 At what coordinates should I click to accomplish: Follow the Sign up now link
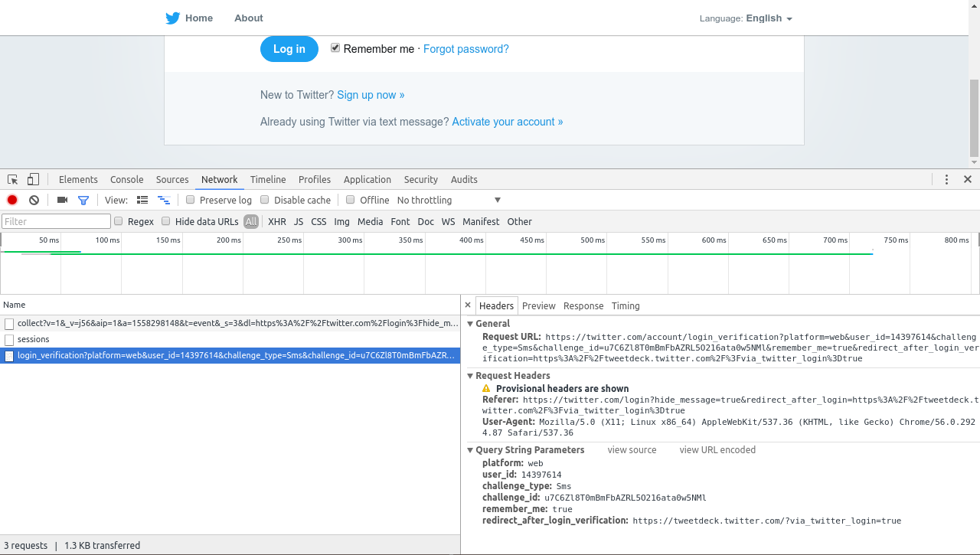tap(371, 95)
